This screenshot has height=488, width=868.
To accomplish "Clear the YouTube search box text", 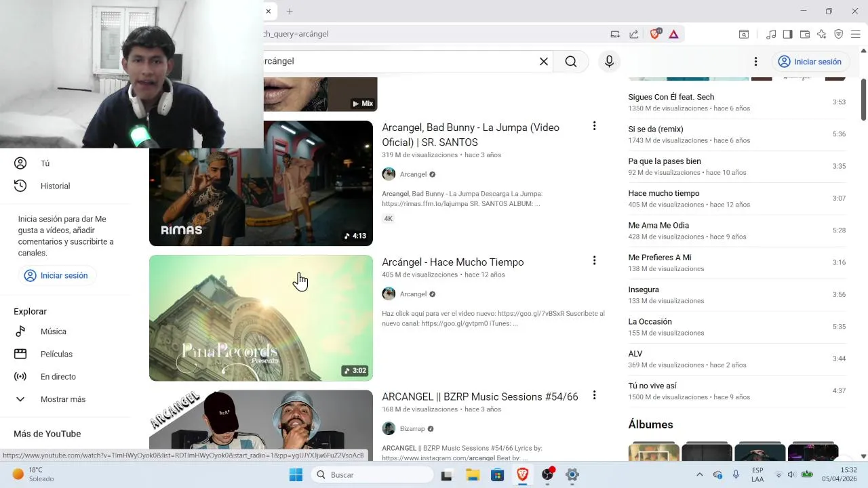I will (x=543, y=62).
